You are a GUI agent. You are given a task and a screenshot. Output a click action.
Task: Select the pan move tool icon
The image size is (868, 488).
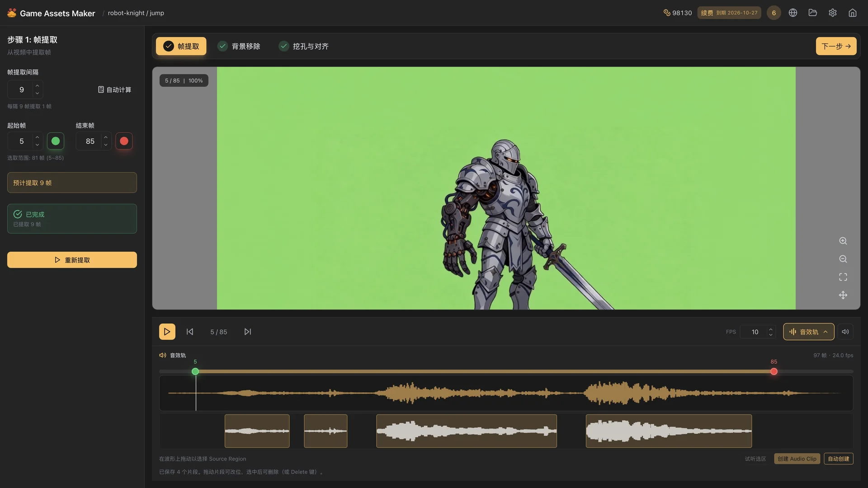coord(843,295)
